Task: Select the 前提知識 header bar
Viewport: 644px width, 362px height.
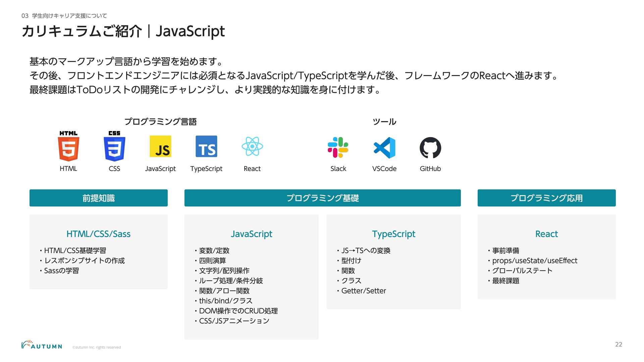Action: coord(99,198)
